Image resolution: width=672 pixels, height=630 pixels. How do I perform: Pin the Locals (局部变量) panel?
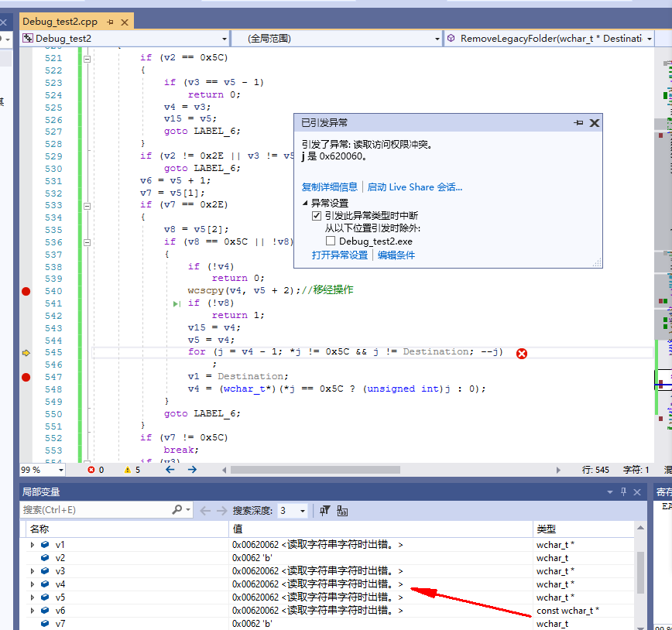pyautogui.click(x=623, y=491)
